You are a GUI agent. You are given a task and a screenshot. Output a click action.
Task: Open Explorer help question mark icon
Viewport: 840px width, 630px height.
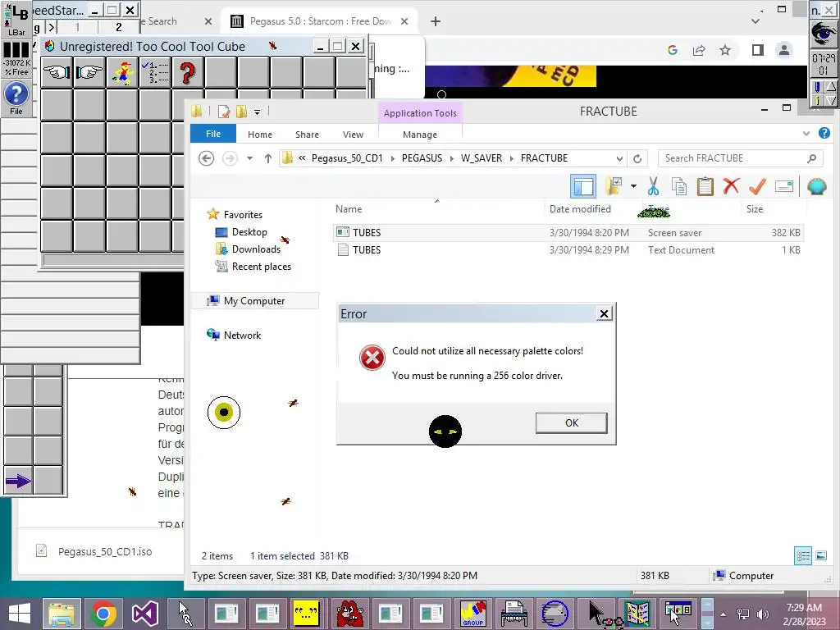tap(824, 133)
